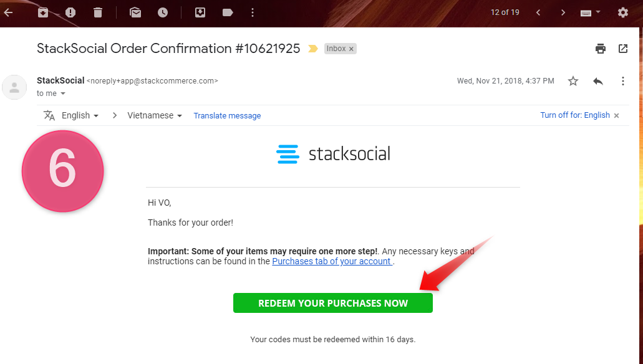Open the more options menu for this message
This screenshot has height=364, width=643.
(622, 80)
